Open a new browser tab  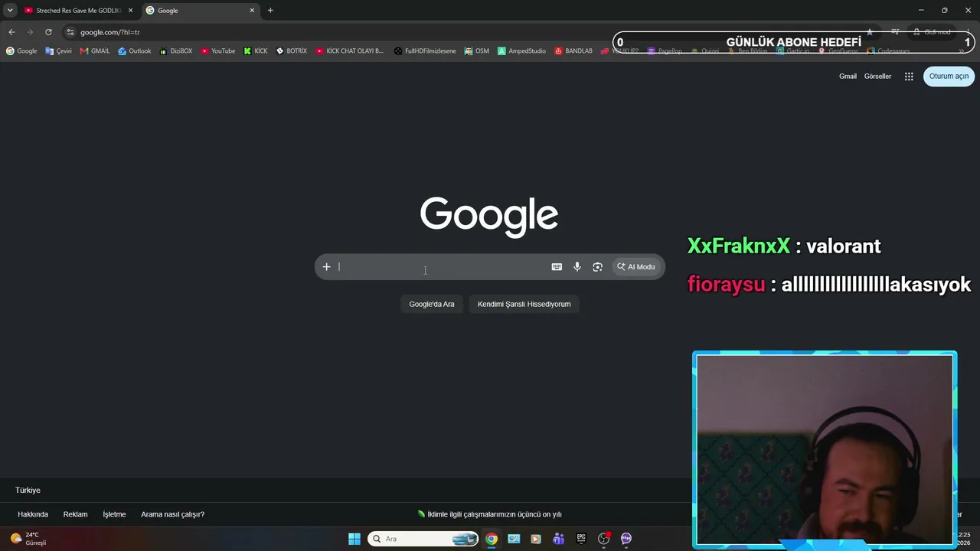(270, 11)
